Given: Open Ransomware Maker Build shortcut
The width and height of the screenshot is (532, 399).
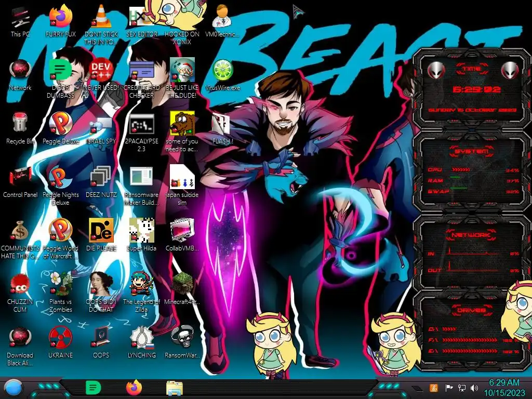Looking at the screenshot, I should pos(141,185).
